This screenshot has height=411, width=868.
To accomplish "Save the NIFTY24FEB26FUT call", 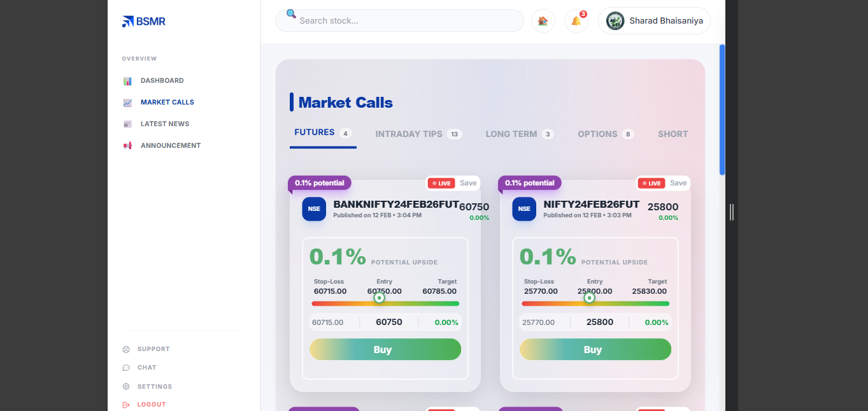I will click(678, 184).
